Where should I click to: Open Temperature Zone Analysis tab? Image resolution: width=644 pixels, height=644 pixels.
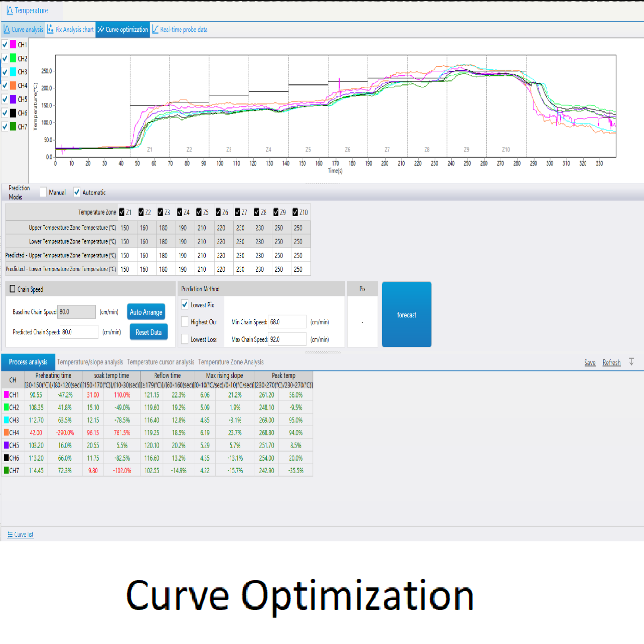point(231,362)
